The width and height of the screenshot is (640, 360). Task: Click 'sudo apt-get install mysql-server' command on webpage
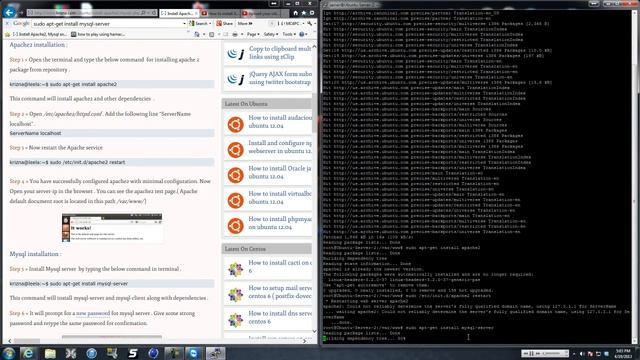pos(89,284)
